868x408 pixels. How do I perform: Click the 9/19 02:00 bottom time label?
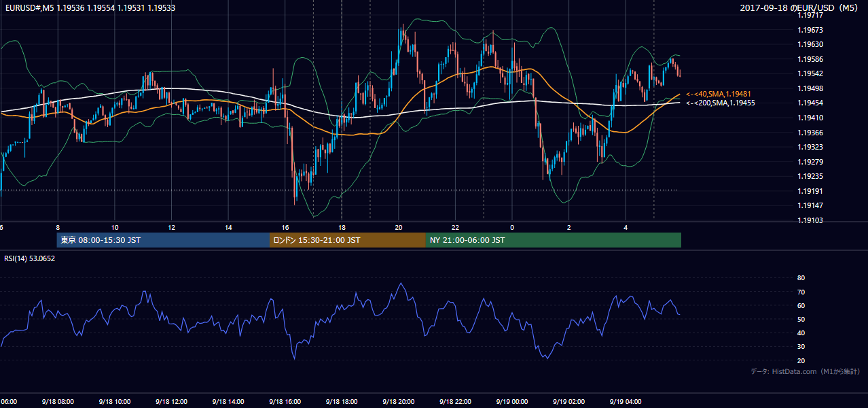click(569, 402)
